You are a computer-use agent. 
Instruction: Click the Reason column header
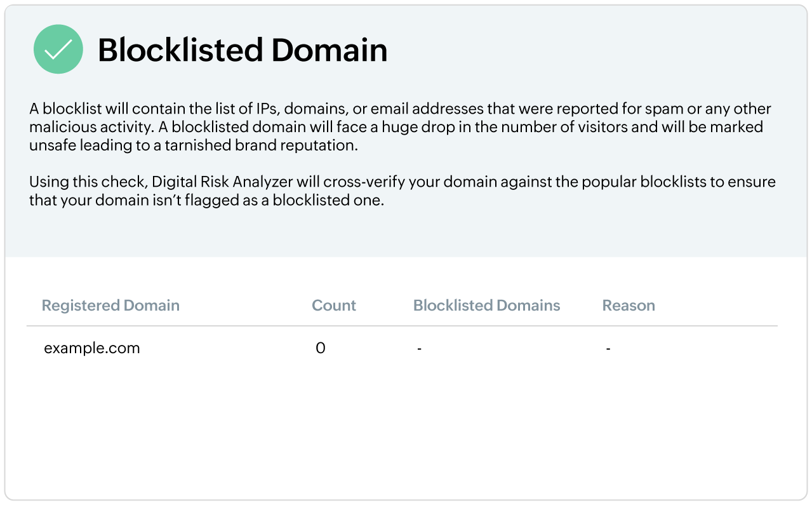click(628, 306)
